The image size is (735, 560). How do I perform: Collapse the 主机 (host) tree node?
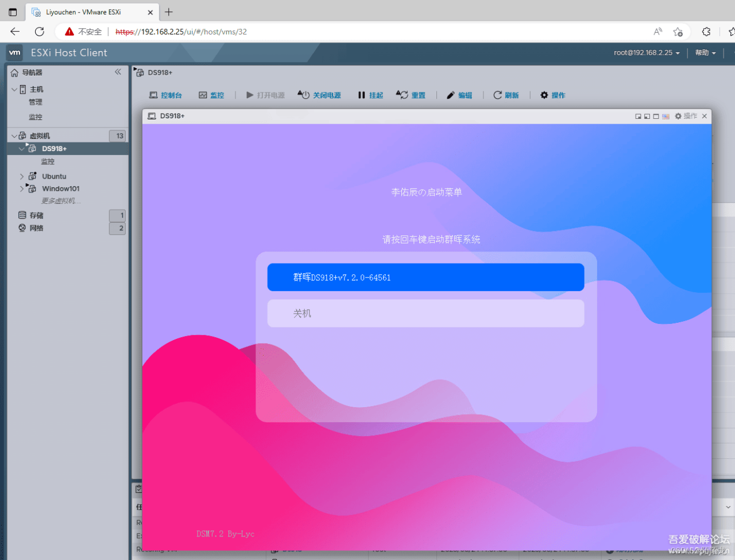coord(14,89)
